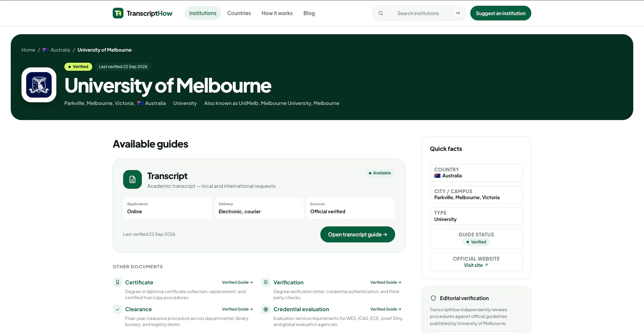Open Verification Verified Guide link
The width and height of the screenshot is (644, 333).
click(386, 282)
